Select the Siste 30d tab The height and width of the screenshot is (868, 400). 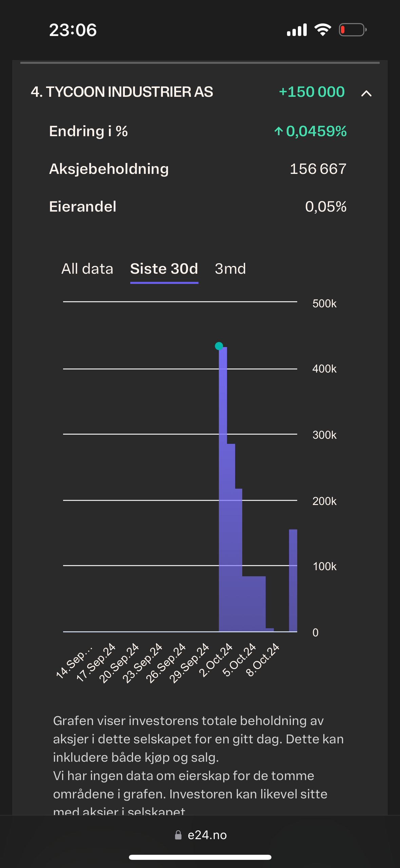pos(164,269)
